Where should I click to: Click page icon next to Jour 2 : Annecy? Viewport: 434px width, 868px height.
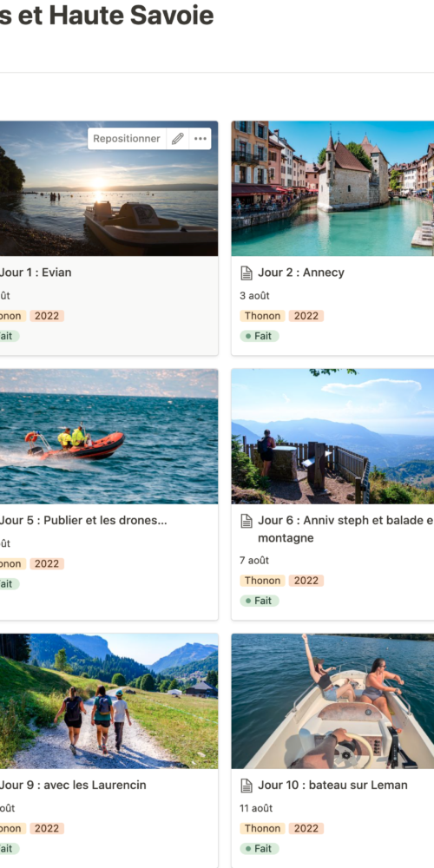pyautogui.click(x=247, y=273)
